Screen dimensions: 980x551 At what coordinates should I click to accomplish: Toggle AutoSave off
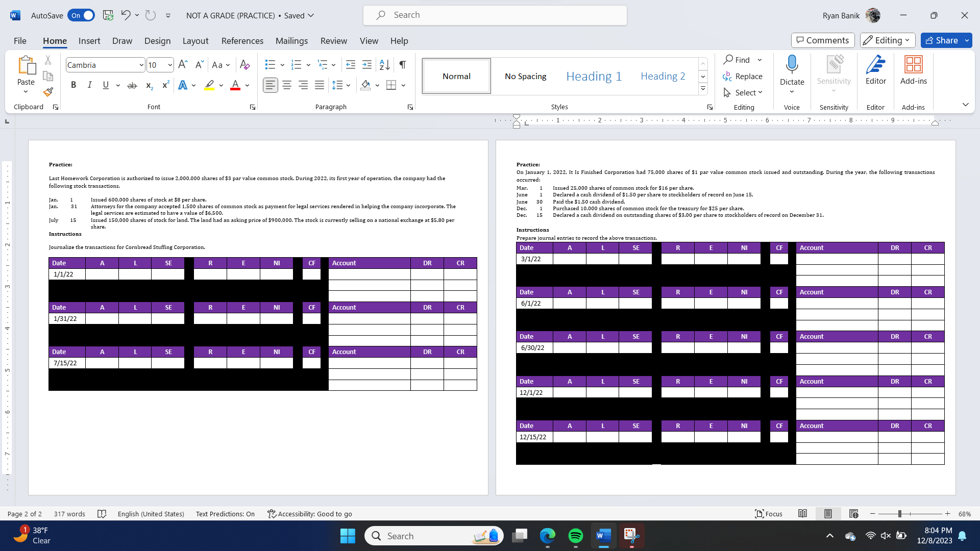pyautogui.click(x=81, y=15)
